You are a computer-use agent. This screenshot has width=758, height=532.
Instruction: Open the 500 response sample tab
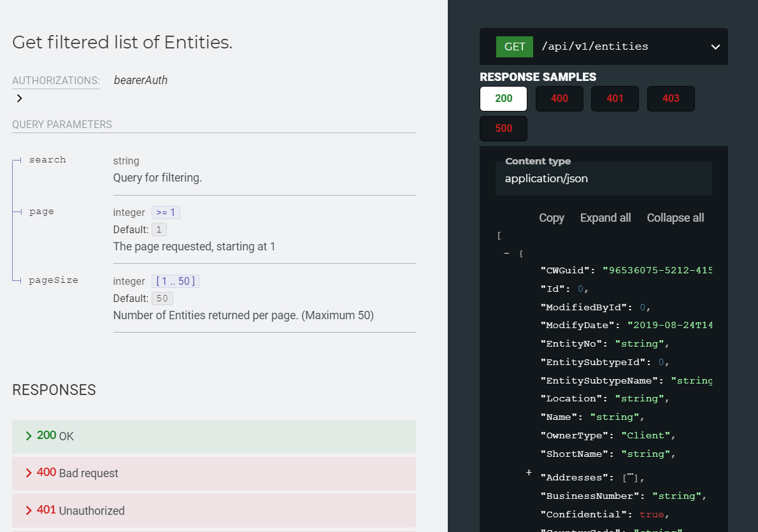503,129
